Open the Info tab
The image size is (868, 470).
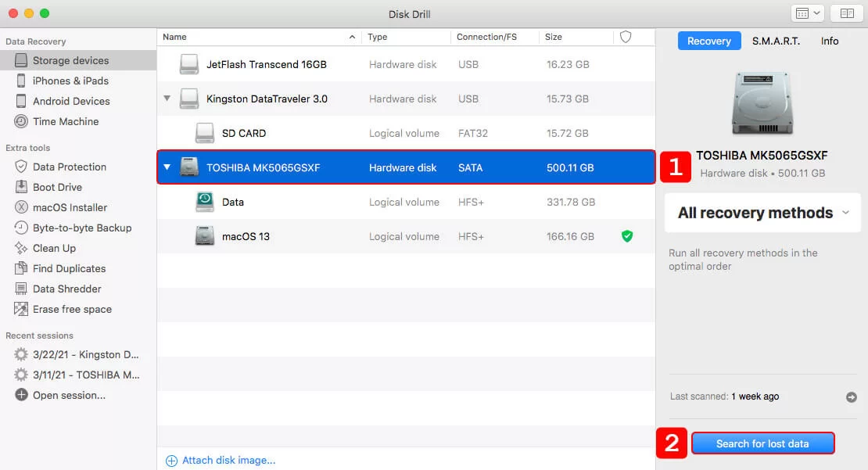(829, 41)
